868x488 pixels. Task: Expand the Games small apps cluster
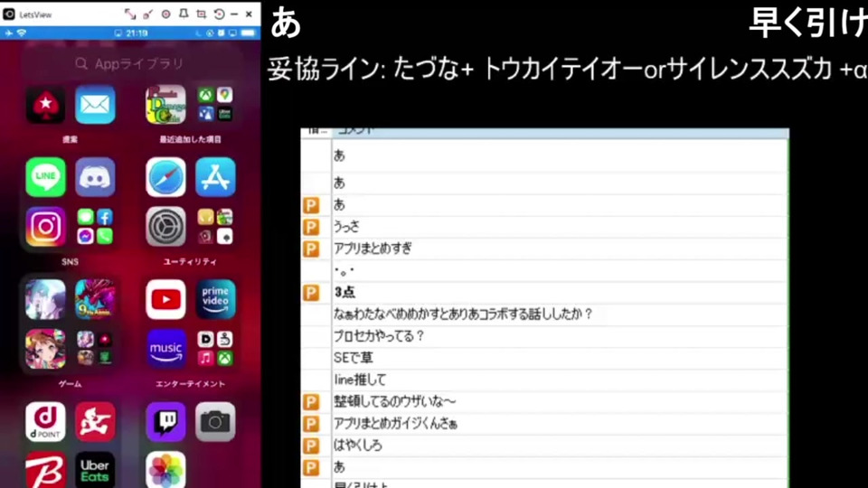[95, 349]
